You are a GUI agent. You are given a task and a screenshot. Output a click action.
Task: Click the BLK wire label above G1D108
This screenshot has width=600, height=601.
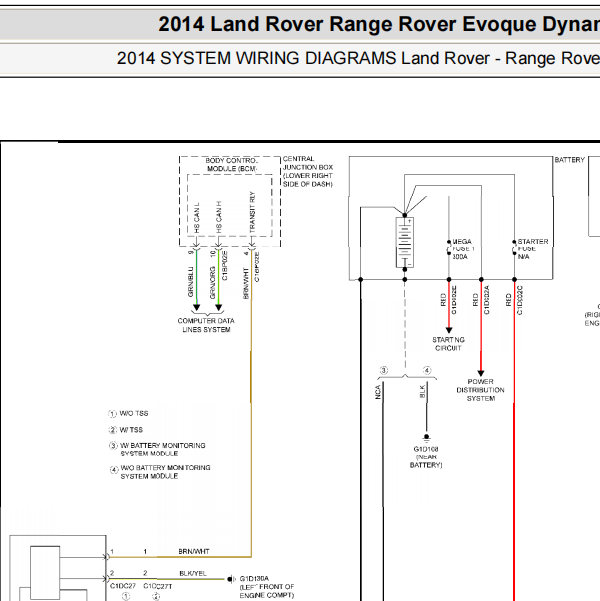pos(422,391)
